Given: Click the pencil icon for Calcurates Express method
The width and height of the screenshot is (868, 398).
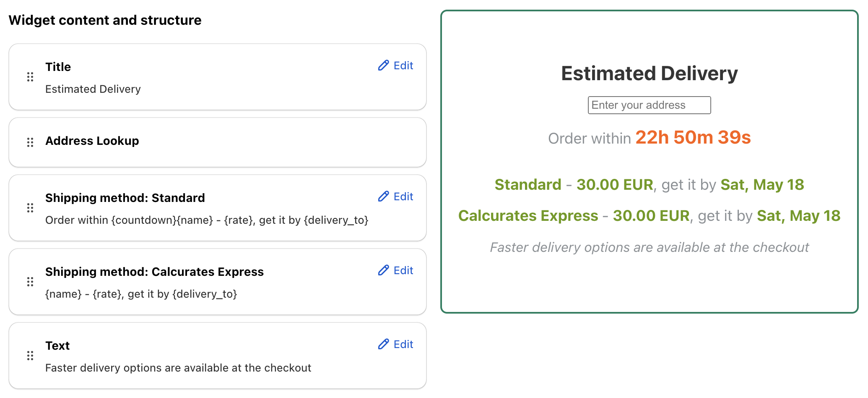Looking at the screenshot, I should click(x=383, y=270).
